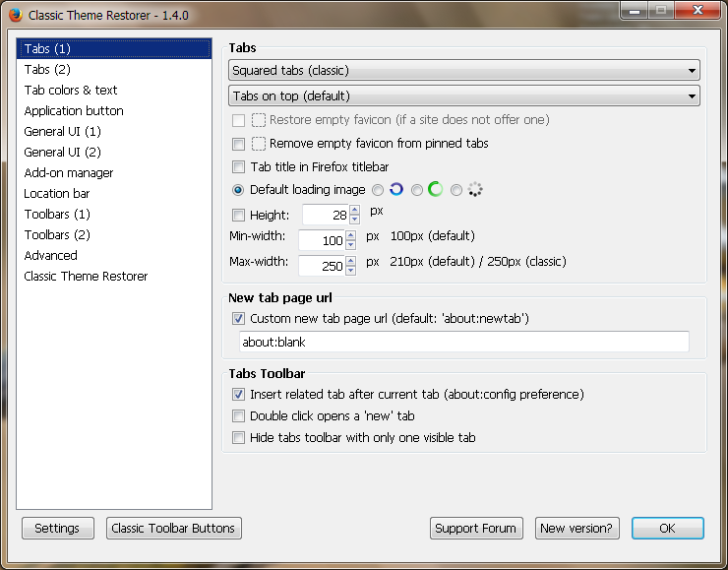Choose radio button for blue spinner
The width and height of the screenshot is (728, 570).
tap(378, 190)
